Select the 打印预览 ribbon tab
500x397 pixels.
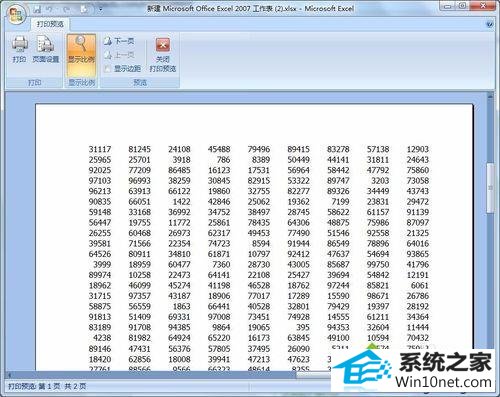(x=50, y=24)
